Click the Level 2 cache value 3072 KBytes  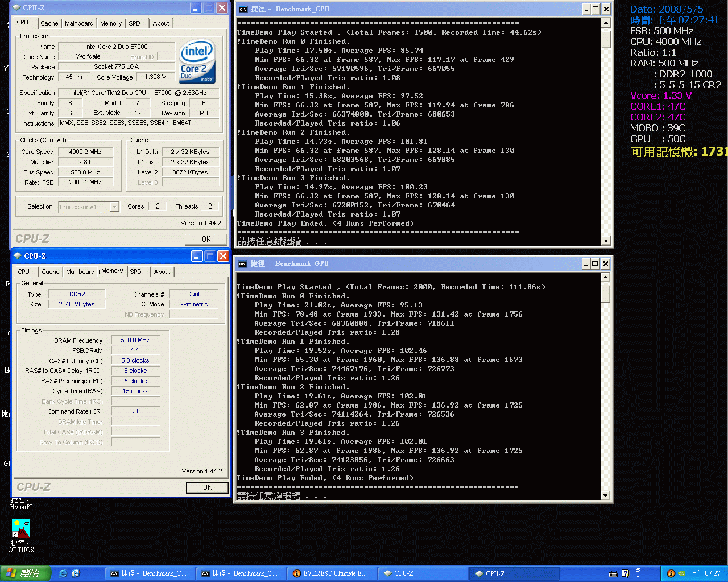pos(190,172)
